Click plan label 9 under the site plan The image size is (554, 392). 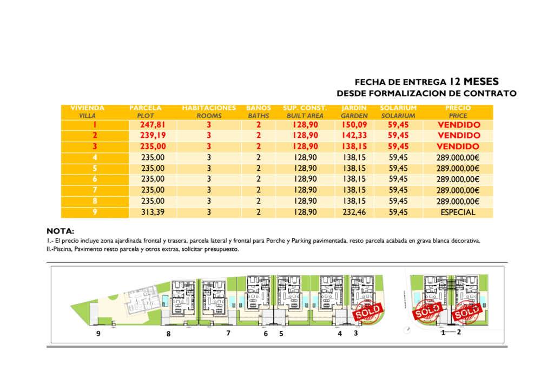tap(98, 334)
